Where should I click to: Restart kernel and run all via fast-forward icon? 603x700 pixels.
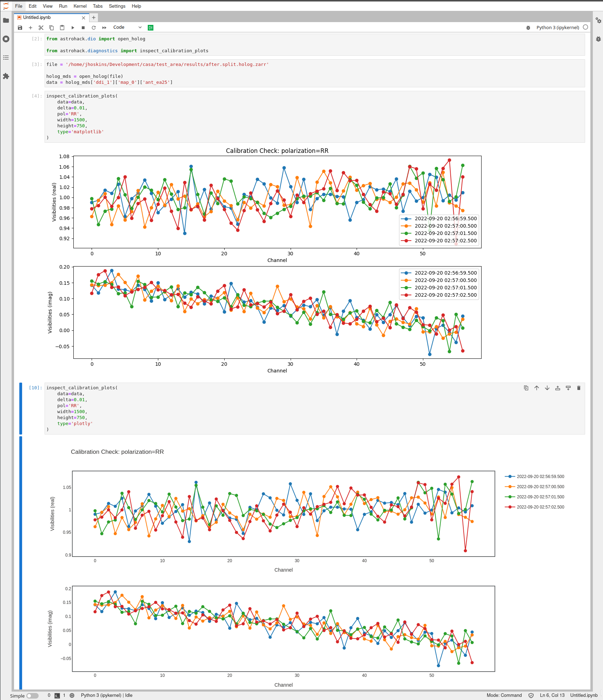104,27
